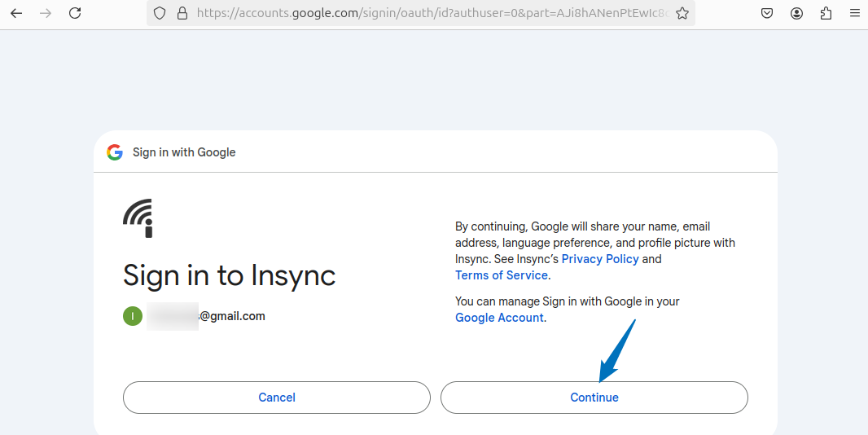Click the gmail.com account address

pyautogui.click(x=206, y=316)
